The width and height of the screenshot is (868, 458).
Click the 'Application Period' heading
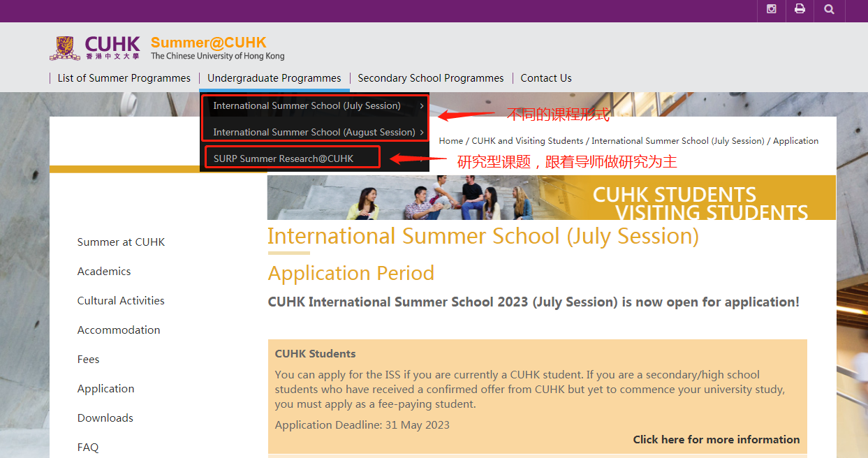pyautogui.click(x=351, y=273)
